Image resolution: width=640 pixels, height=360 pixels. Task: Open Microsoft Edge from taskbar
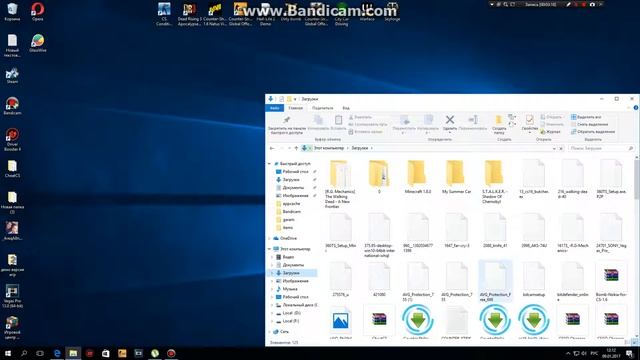(57, 353)
